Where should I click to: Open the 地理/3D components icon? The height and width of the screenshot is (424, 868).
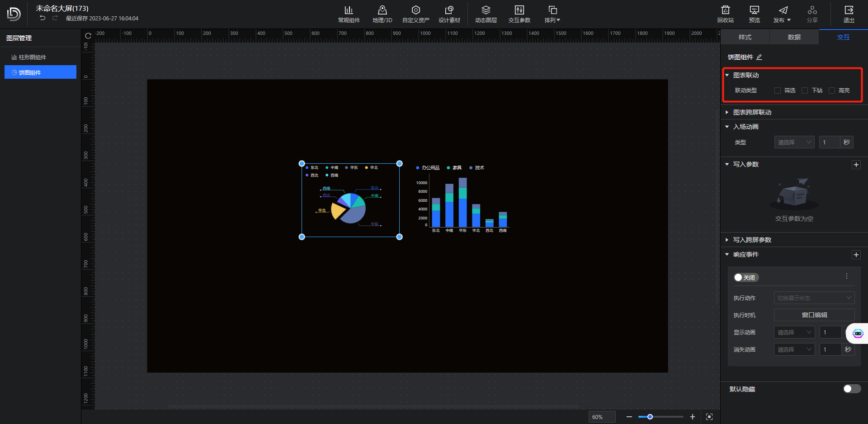tap(382, 10)
